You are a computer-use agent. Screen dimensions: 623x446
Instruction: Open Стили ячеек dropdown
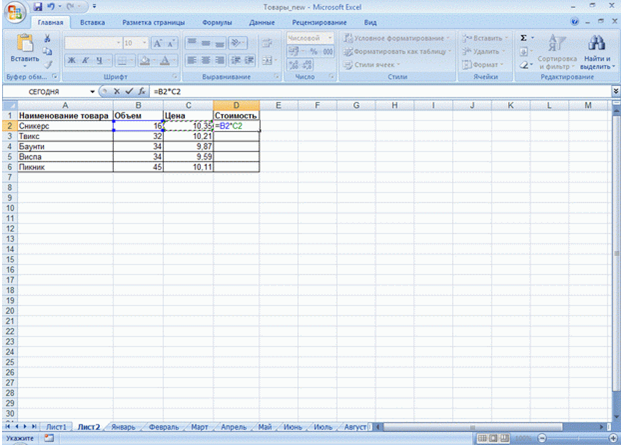[372, 65]
